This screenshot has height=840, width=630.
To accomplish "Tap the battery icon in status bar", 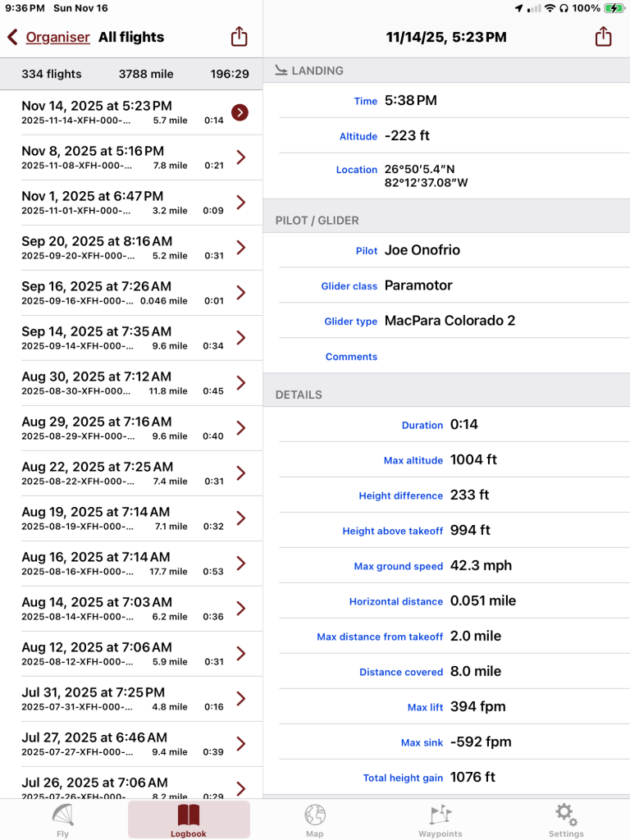I will [613, 8].
